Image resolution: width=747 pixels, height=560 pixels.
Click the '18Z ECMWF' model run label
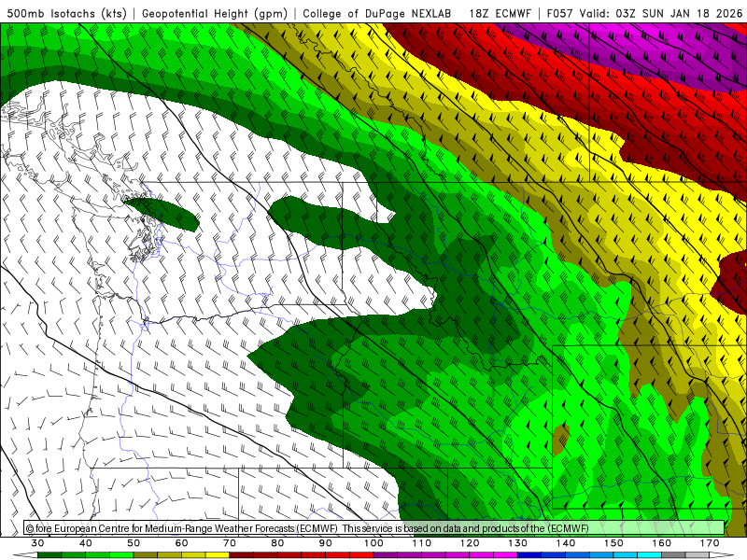pyautogui.click(x=500, y=14)
